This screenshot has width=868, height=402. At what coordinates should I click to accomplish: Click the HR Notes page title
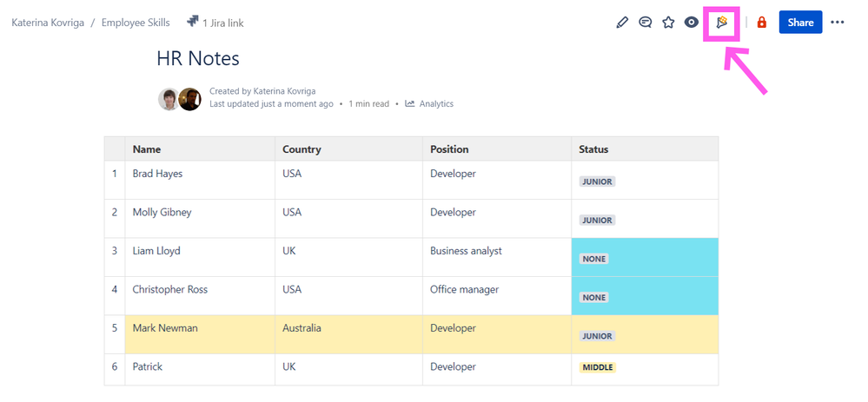[x=198, y=59]
